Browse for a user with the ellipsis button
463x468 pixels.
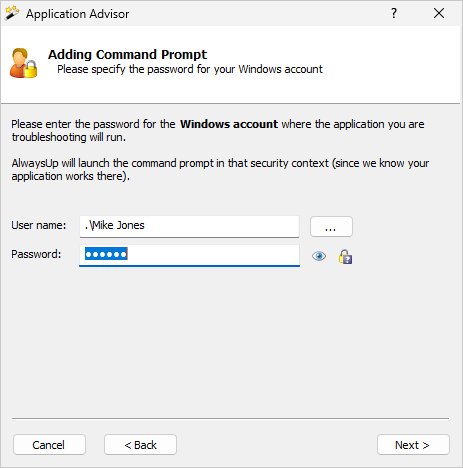(331, 227)
